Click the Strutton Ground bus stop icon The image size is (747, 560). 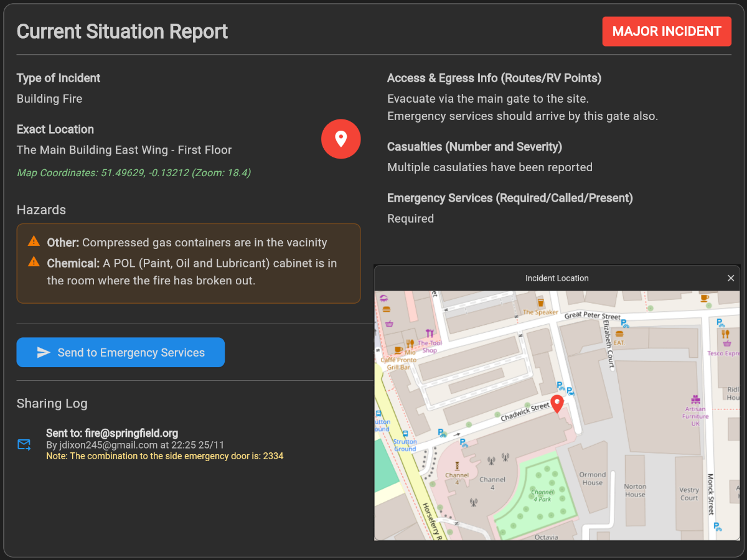click(x=405, y=434)
